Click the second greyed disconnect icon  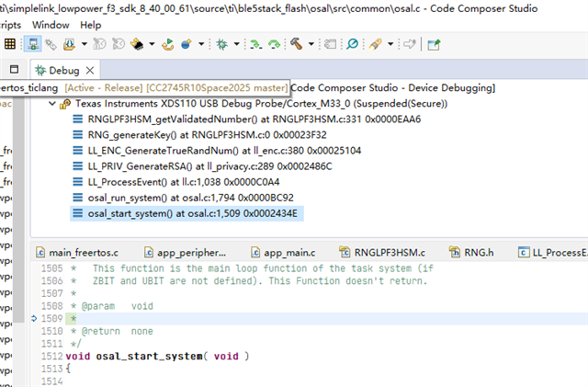pos(119,44)
